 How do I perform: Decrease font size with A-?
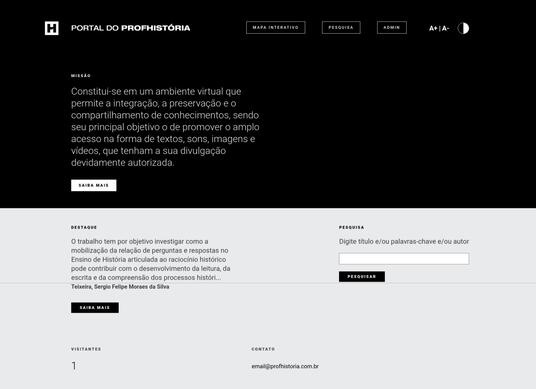click(445, 28)
